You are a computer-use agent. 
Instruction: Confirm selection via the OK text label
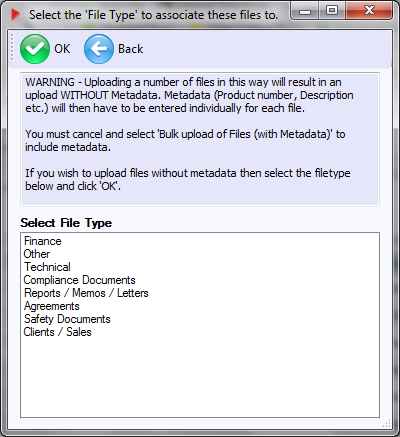[x=62, y=49]
